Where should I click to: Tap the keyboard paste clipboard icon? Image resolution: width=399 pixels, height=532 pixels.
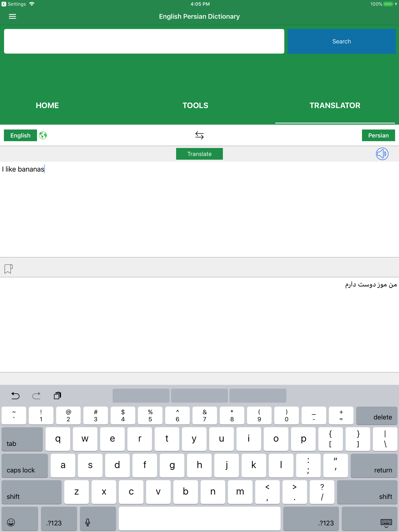[57, 396]
